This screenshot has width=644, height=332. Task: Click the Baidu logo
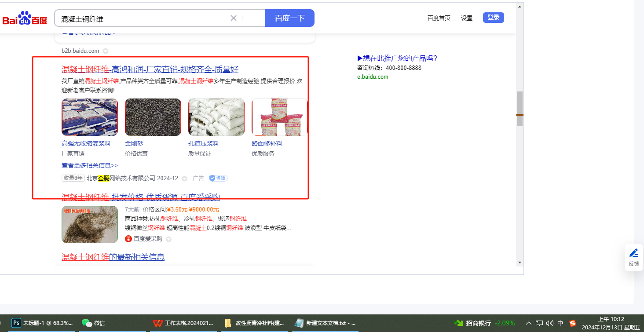(25, 19)
